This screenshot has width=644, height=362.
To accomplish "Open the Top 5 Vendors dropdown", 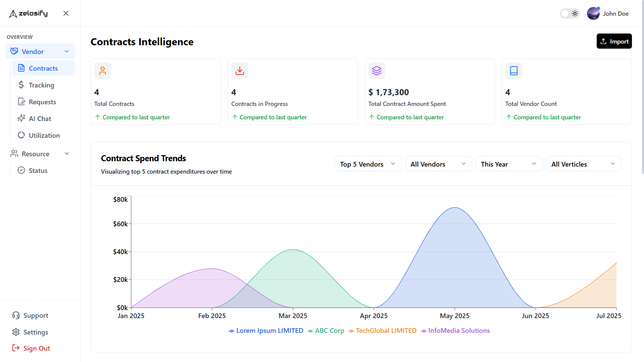I will (x=368, y=164).
